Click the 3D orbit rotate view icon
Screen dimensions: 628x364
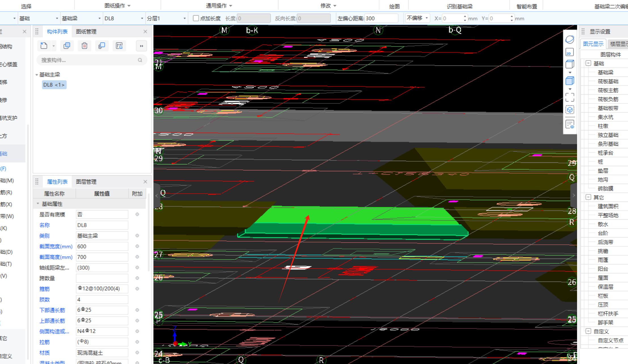[x=570, y=39]
